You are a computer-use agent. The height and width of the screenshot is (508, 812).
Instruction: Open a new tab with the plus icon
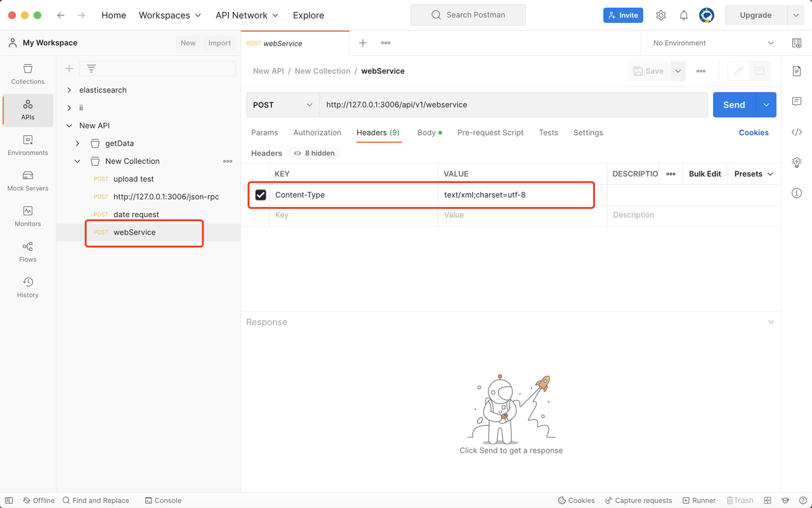pyautogui.click(x=363, y=43)
